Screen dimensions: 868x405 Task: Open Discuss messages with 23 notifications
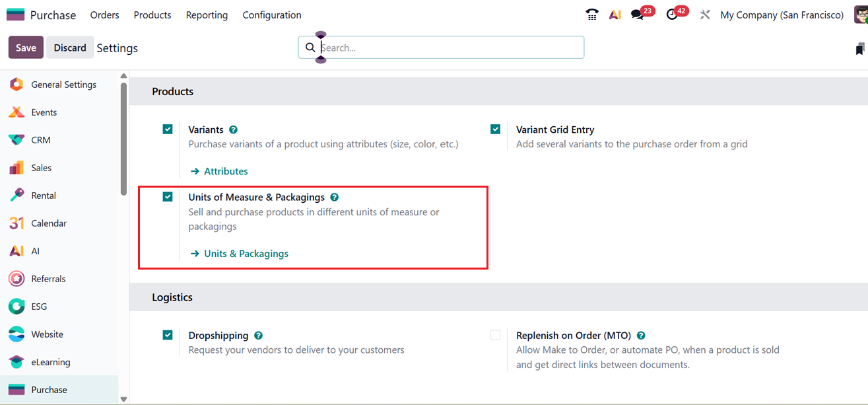(636, 14)
